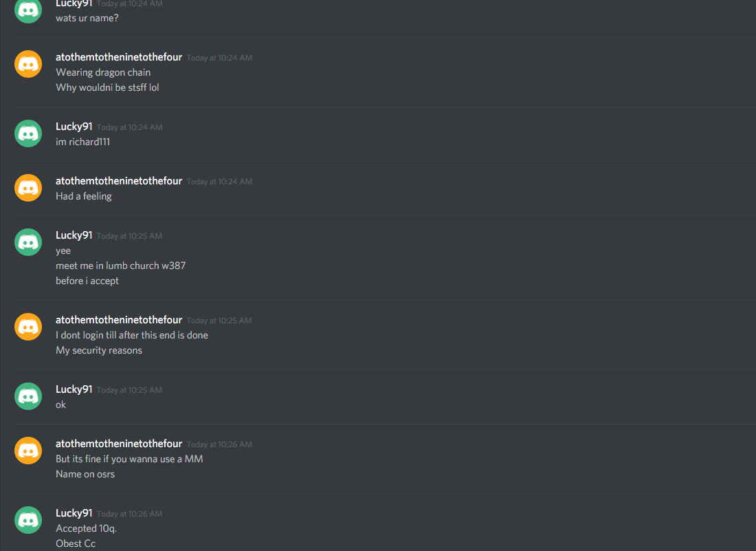Open atothemtotheninetothefour username above "But its fine"

point(119,444)
